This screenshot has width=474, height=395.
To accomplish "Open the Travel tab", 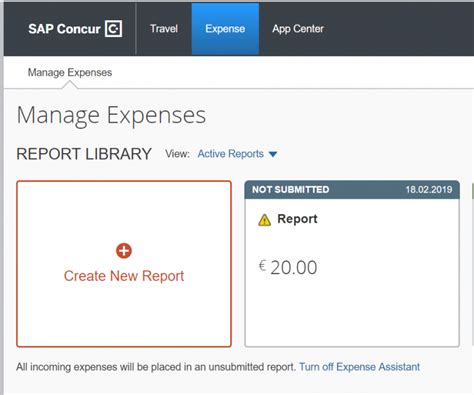I will 164,29.
